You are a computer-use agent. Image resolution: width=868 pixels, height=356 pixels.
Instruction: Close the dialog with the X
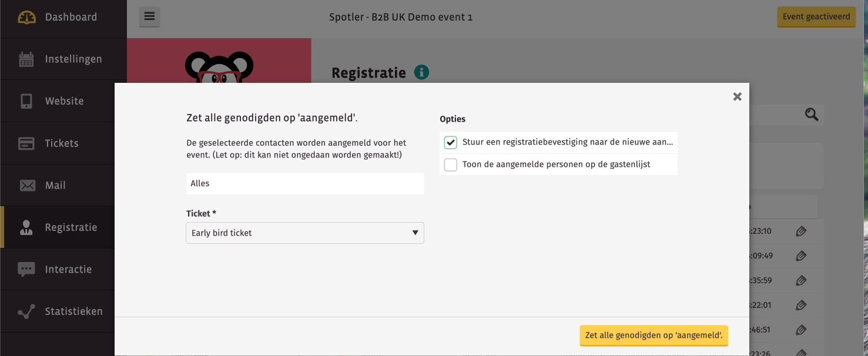[x=737, y=97]
